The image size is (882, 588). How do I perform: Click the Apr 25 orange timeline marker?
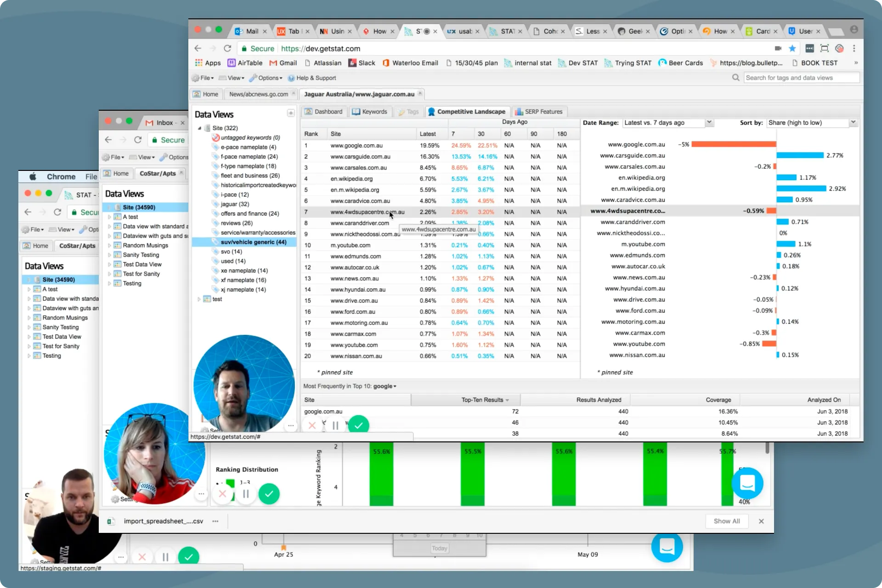[283, 547]
